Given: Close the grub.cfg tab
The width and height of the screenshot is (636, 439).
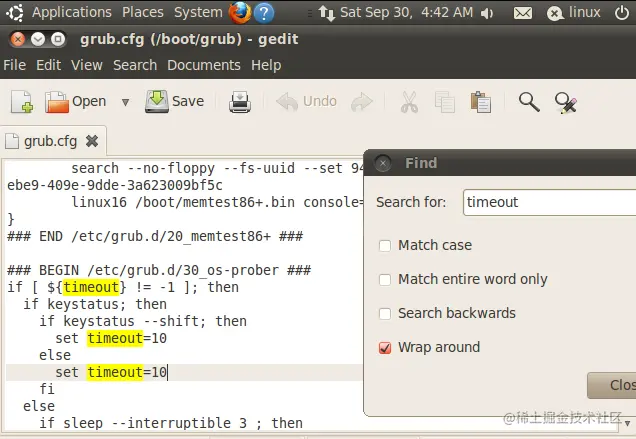Looking at the screenshot, I should point(92,141).
